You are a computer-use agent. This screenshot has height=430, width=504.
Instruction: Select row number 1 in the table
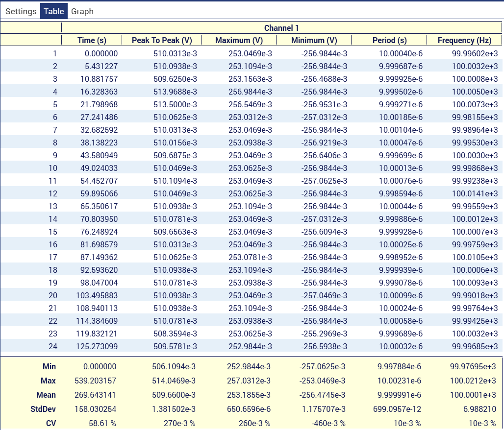click(x=55, y=53)
